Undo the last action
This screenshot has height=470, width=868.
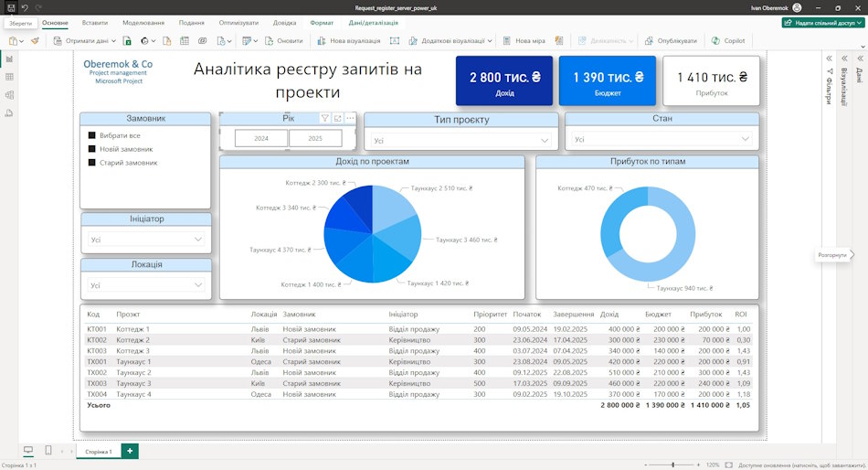(25, 7)
